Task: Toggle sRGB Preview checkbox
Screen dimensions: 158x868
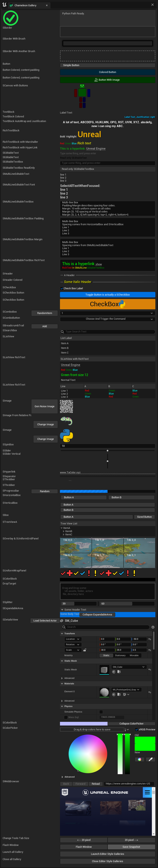Action: tap(137, 729)
